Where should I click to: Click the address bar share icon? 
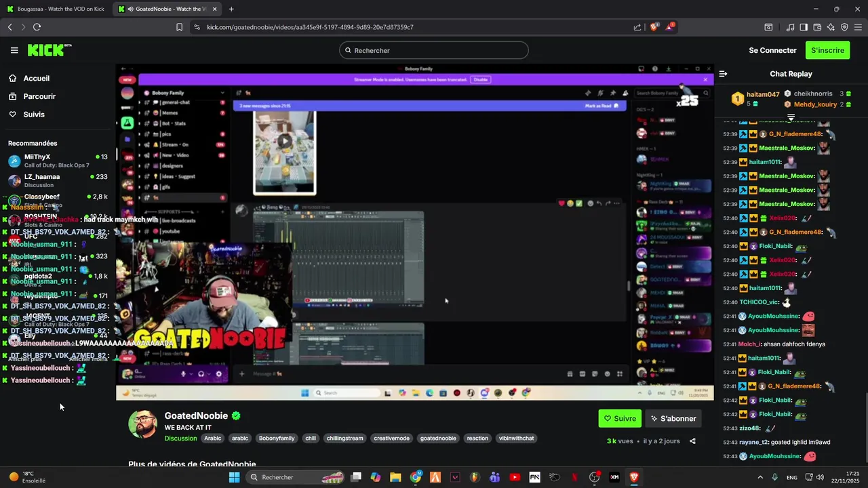click(x=637, y=27)
